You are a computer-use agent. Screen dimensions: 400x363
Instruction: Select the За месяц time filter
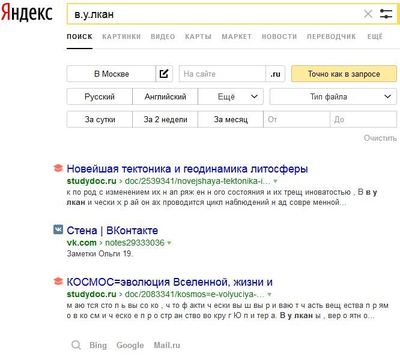[230, 119]
